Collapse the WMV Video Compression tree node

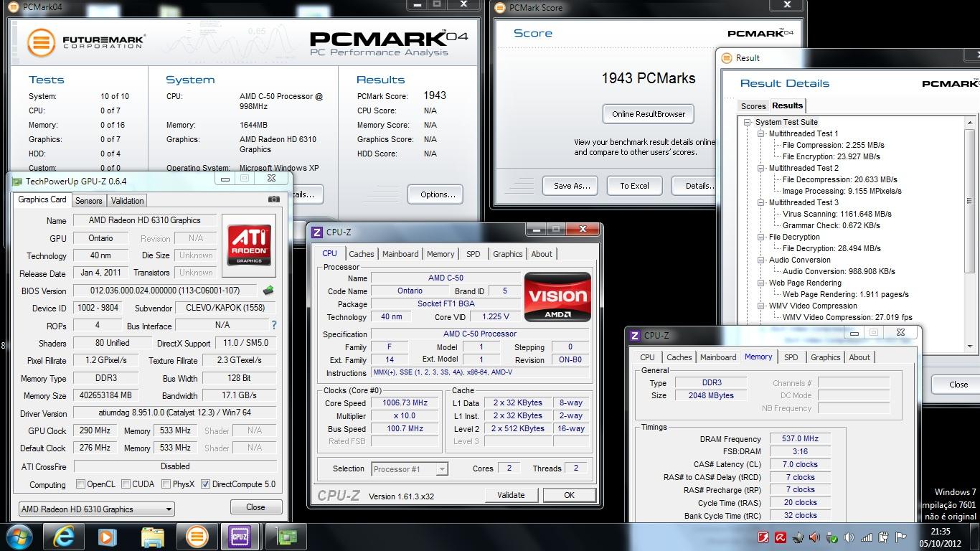[x=761, y=306]
